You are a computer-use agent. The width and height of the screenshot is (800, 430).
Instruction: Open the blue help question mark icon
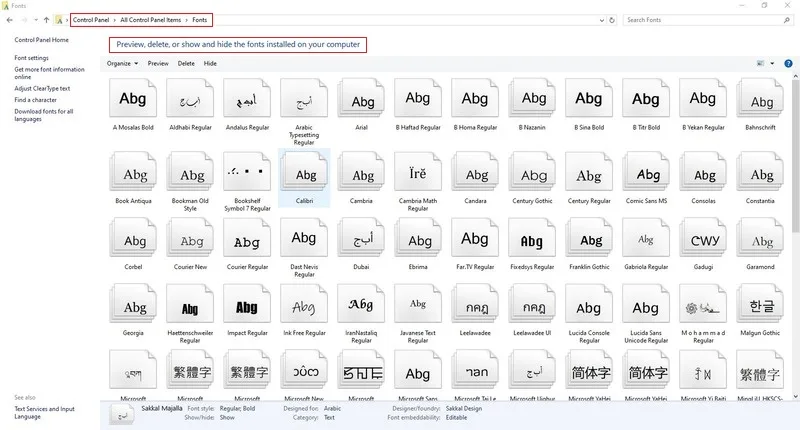click(x=788, y=64)
